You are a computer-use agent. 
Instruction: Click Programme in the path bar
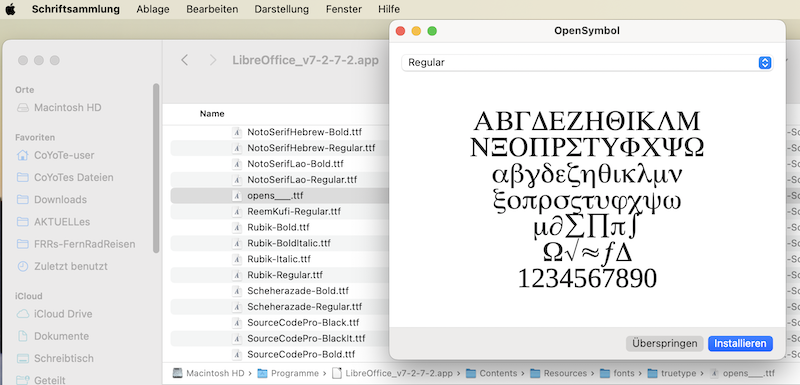coord(288,373)
